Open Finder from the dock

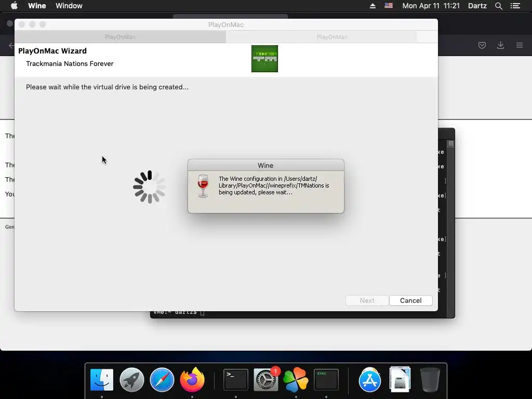102,380
